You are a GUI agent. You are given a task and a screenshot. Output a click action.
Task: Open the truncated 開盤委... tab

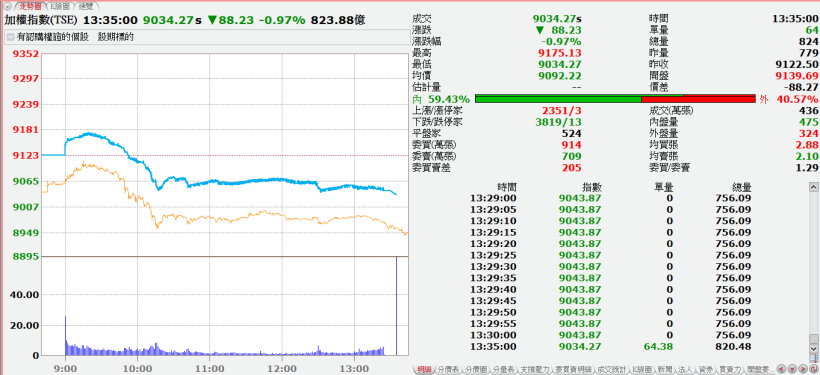click(760, 369)
